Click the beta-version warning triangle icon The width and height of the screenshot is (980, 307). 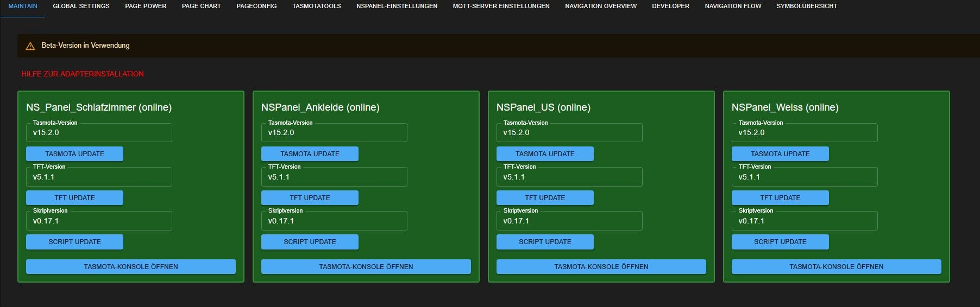30,46
